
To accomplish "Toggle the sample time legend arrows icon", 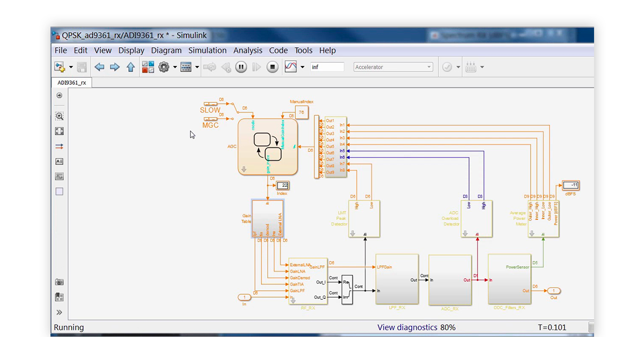I will point(60,146).
